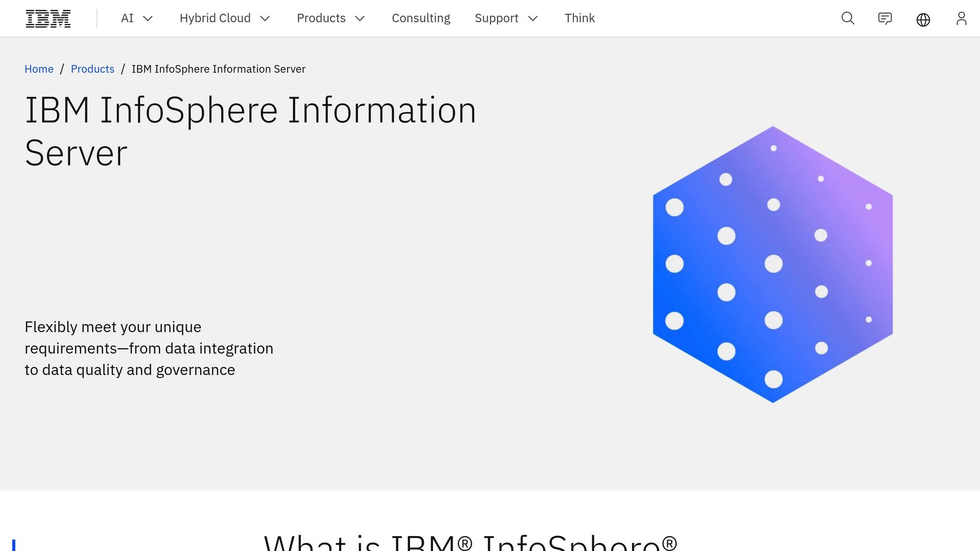The width and height of the screenshot is (980, 551).
Task: Expand the AI menu
Action: (136, 18)
